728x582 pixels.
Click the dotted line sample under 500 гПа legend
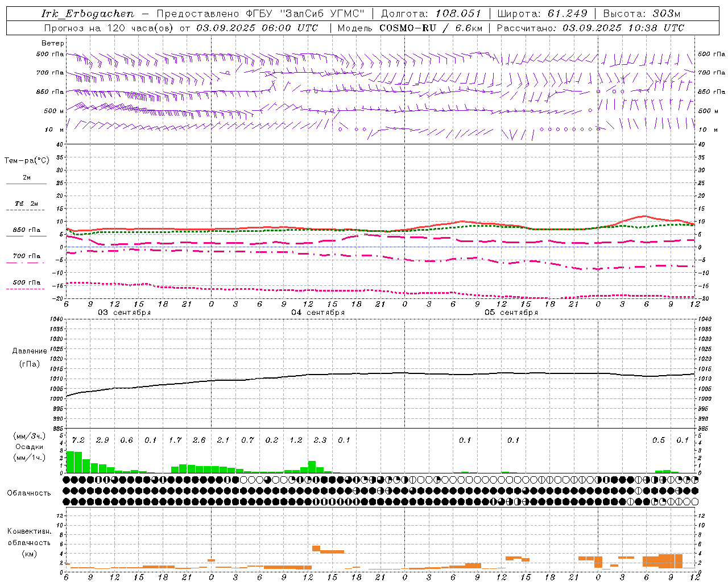[x=26, y=289]
